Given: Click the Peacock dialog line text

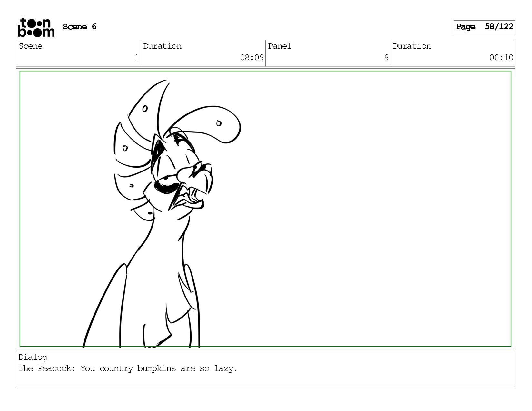Looking at the screenshot, I should (x=128, y=368).
